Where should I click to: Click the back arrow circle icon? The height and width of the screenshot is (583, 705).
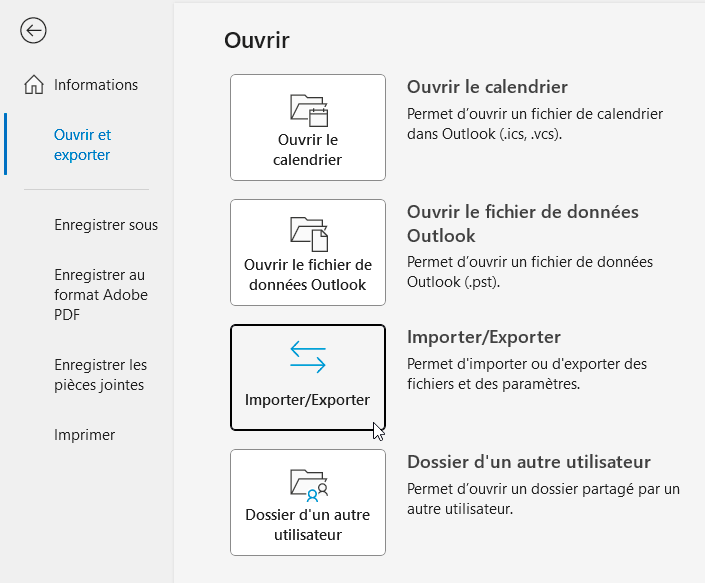(x=33, y=31)
